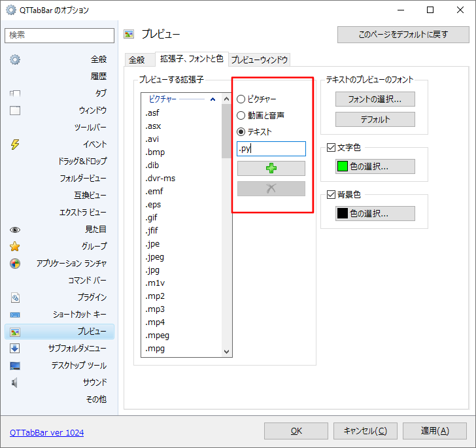Open the 履歴 settings page
Screen dimensions: 476x448
pyautogui.click(x=99, y=77)
